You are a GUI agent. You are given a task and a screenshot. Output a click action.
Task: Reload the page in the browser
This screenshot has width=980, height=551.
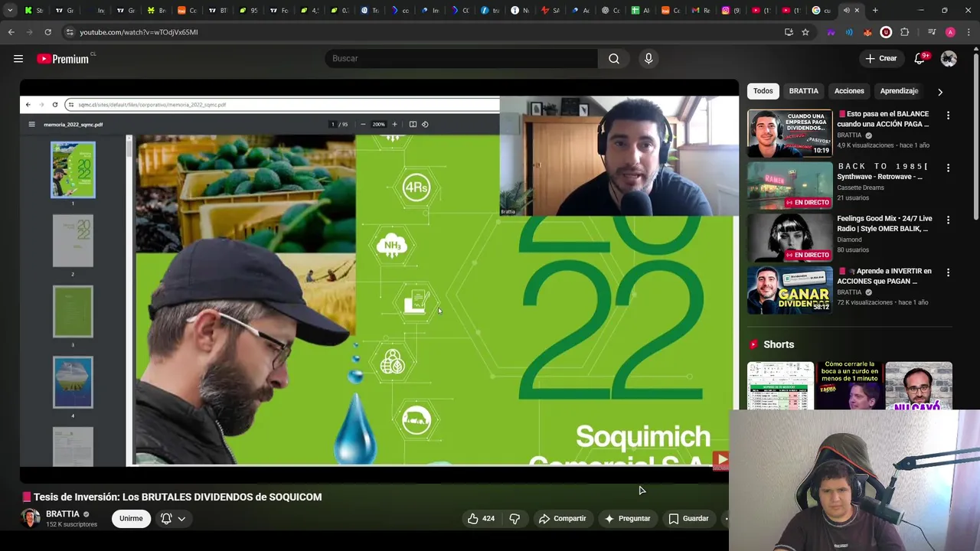(47, 32)
